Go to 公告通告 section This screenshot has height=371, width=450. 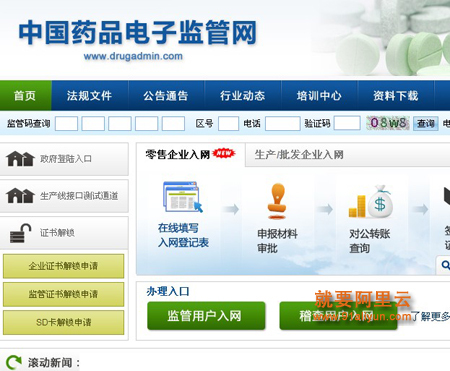click(x=166, y=96)
